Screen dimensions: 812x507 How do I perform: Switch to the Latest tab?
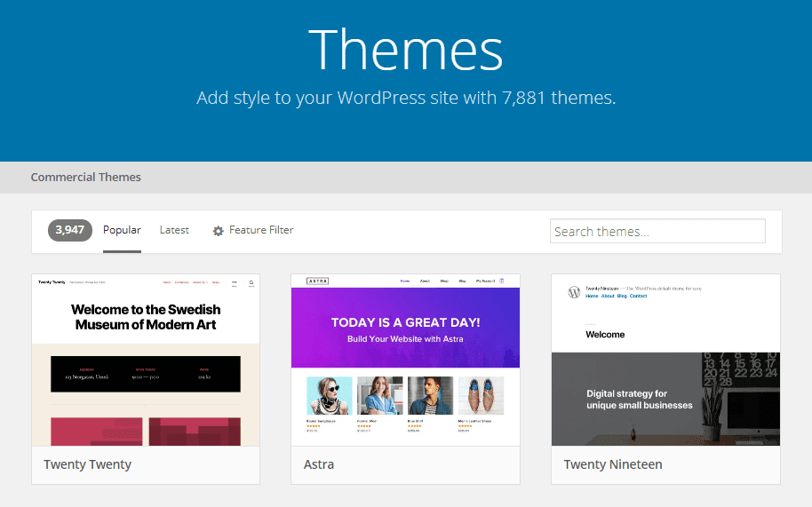click(x=174, y=230)
